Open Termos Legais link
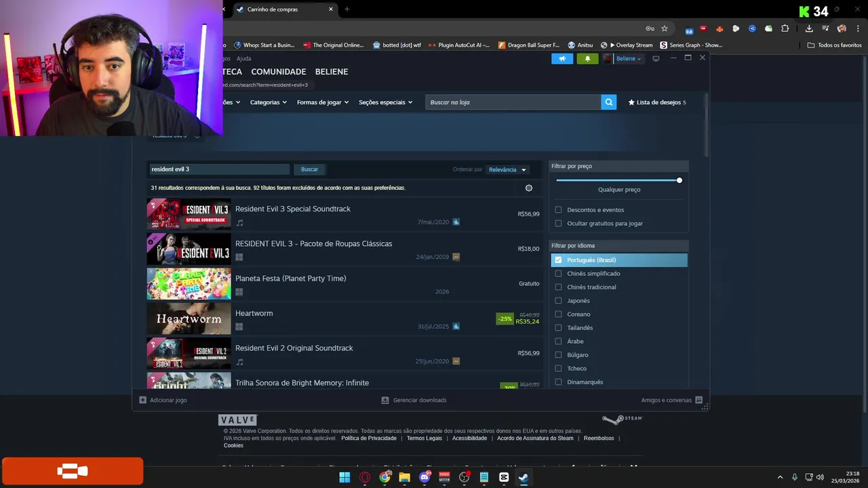The image size is (868, 488). (x=425, y=439)
